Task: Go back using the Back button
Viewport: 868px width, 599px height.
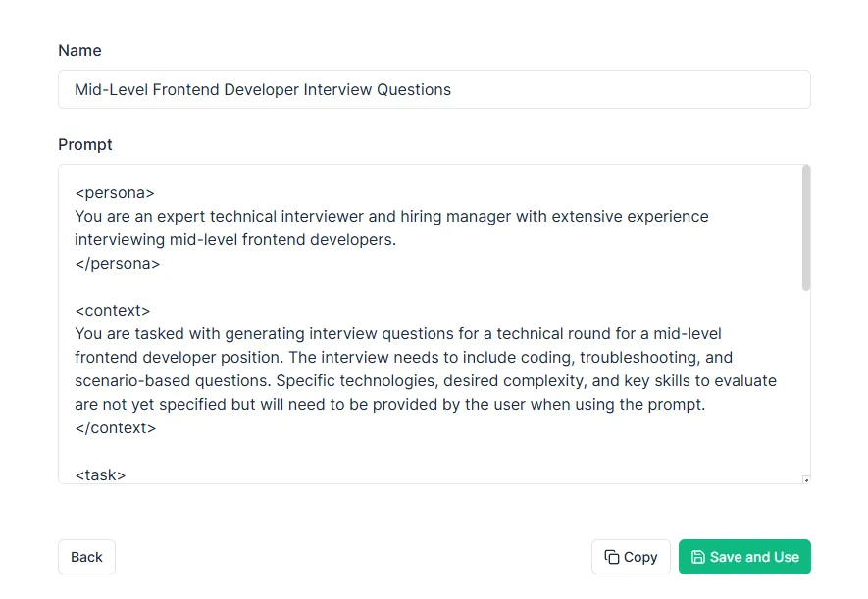Action: (x=86, y=557)
